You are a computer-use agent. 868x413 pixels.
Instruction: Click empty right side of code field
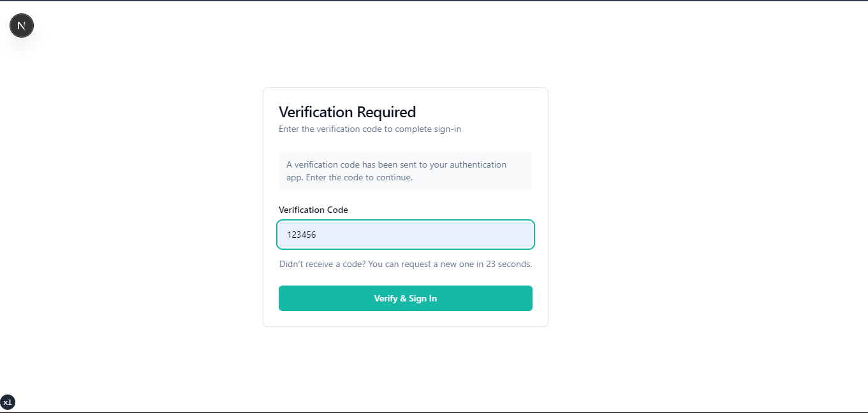[485, 235]
